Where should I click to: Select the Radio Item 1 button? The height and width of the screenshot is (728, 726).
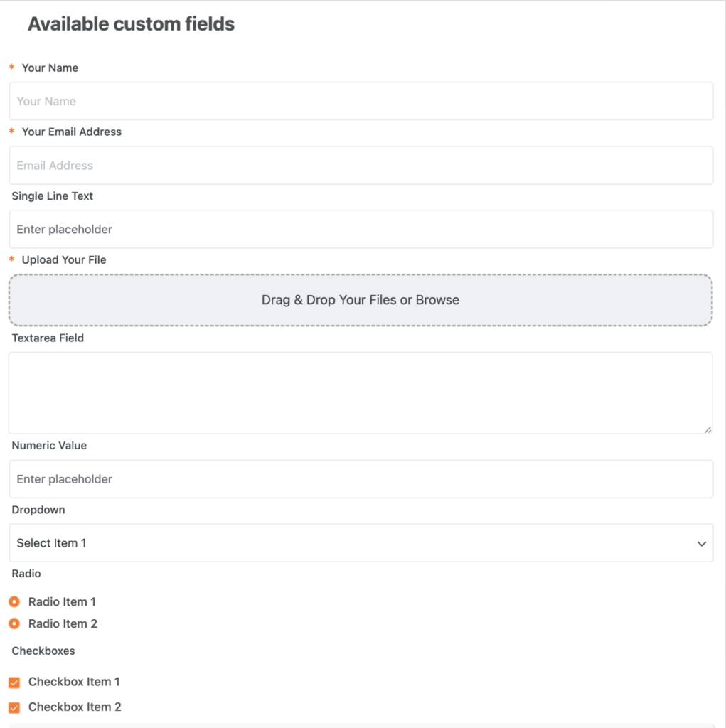pos(14,602)
